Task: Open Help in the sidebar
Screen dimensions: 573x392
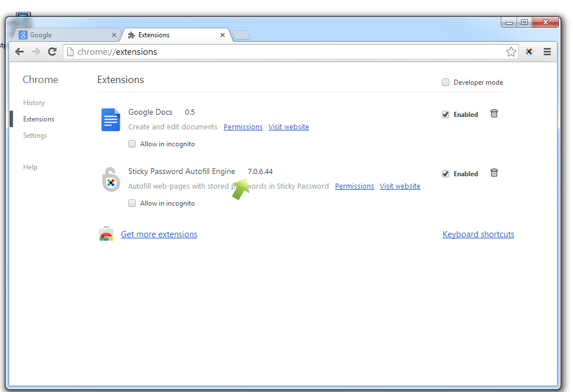Action: tap(31, 167)
